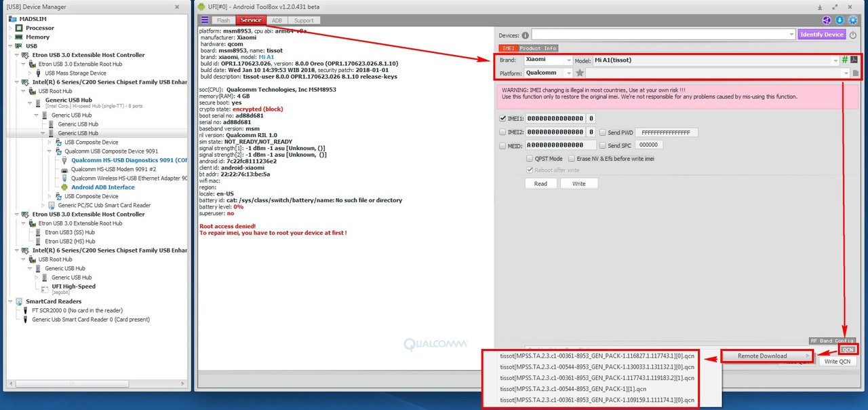Click the Write QCN button
This screenshot has width=868, height=410.
pos(837,362)
